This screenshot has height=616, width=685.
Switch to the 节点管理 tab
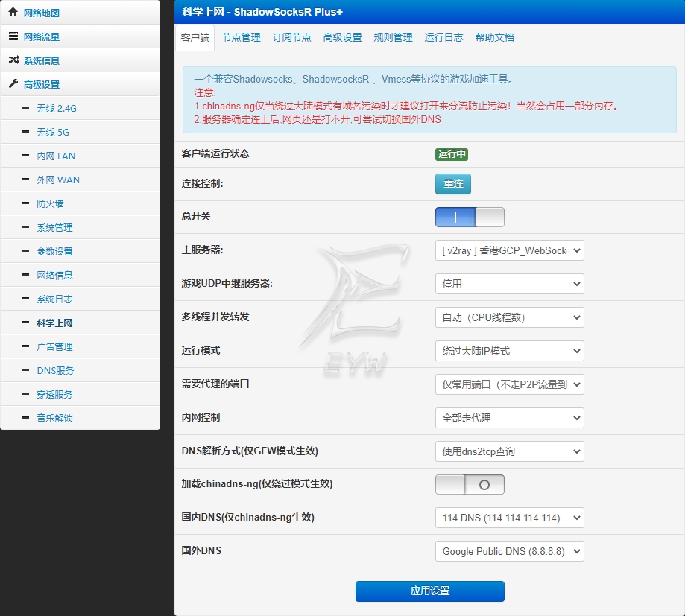[241, 37]
